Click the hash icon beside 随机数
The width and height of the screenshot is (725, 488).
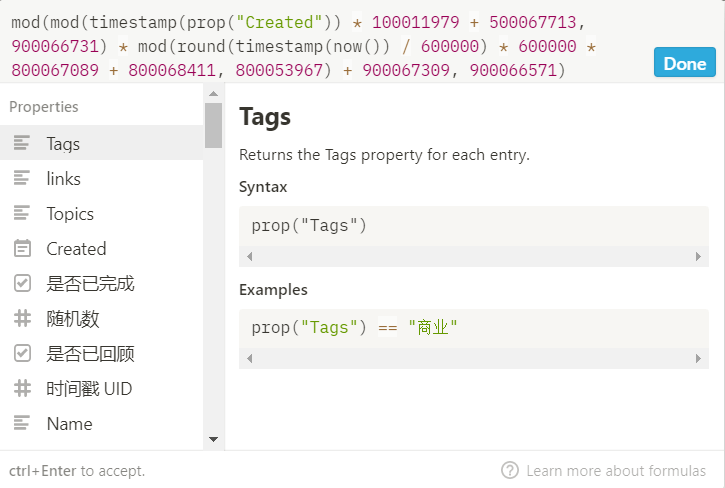(x=22, y=319)
